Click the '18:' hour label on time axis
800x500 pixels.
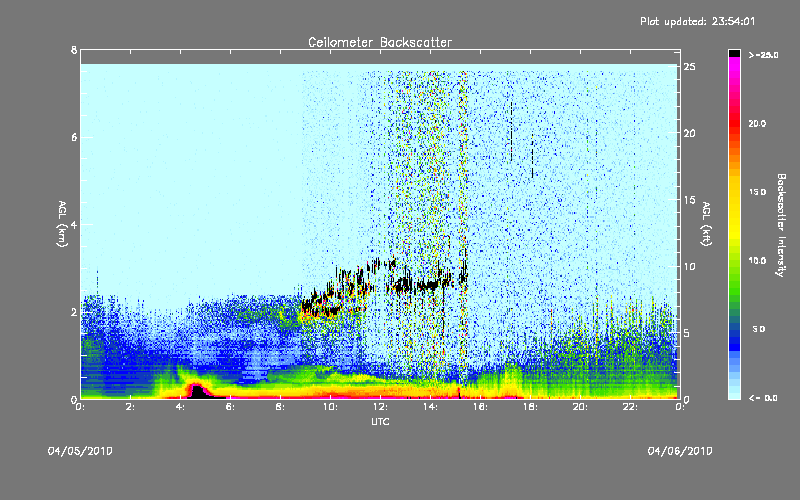[531, 407]
